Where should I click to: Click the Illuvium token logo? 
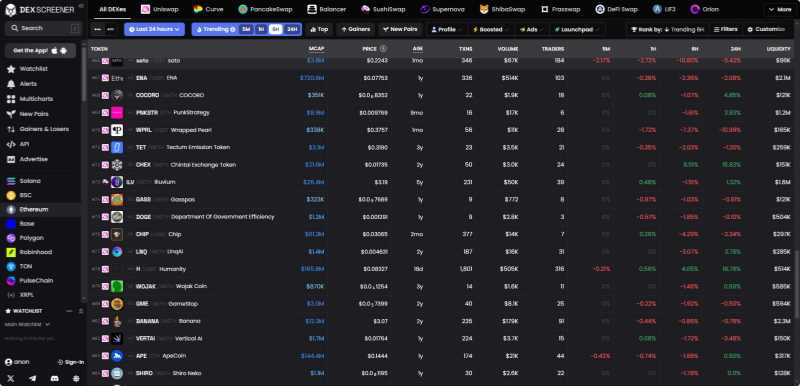[x=117, y=182]
